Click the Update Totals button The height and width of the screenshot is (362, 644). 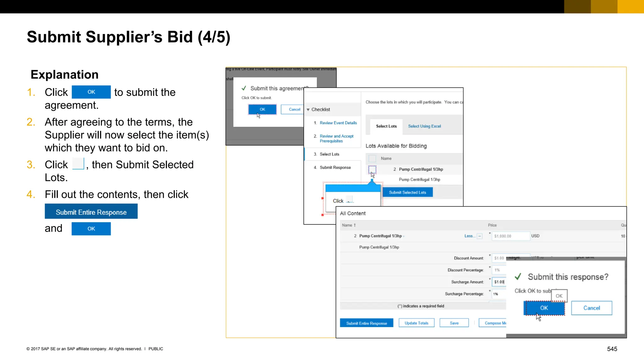pos(416,323)
